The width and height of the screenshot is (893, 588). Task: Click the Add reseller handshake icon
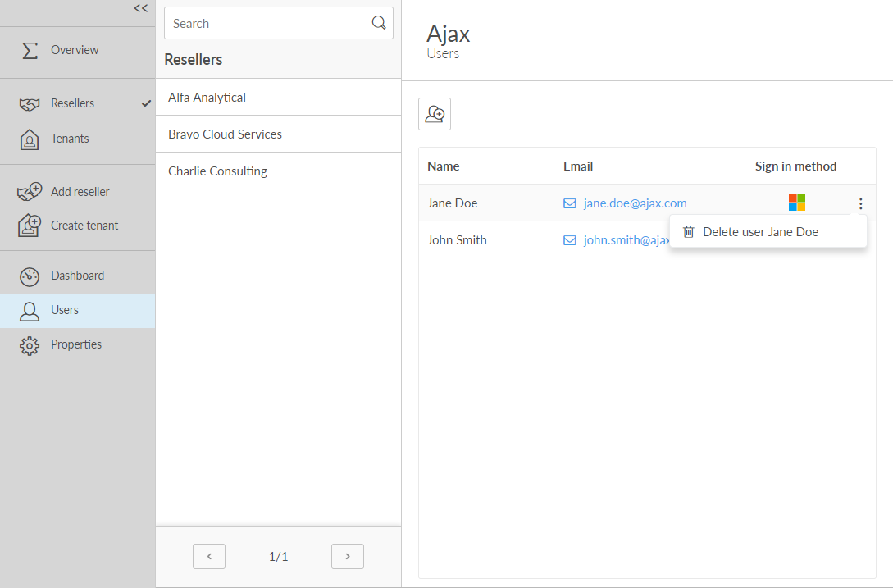(x=30, y=192)
